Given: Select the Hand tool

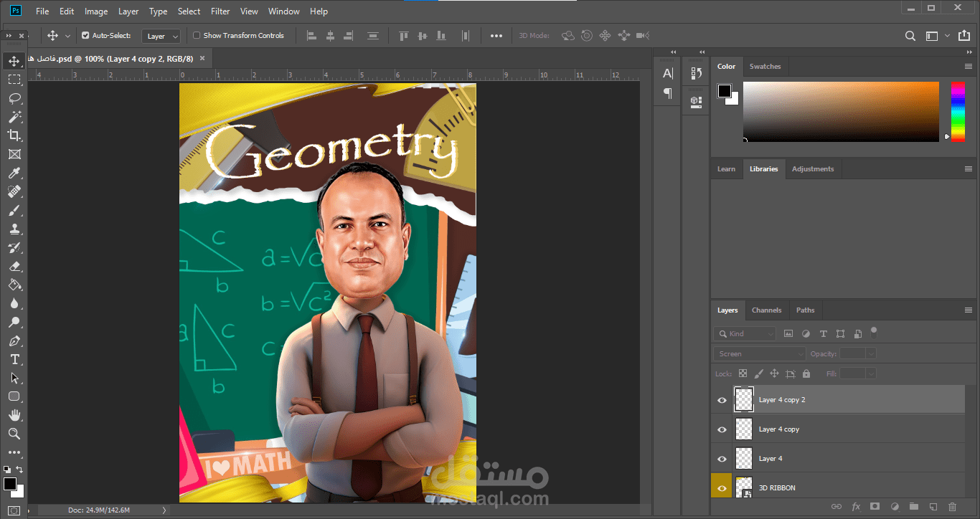Looking at the screenshot, I should tap(14, 415).
